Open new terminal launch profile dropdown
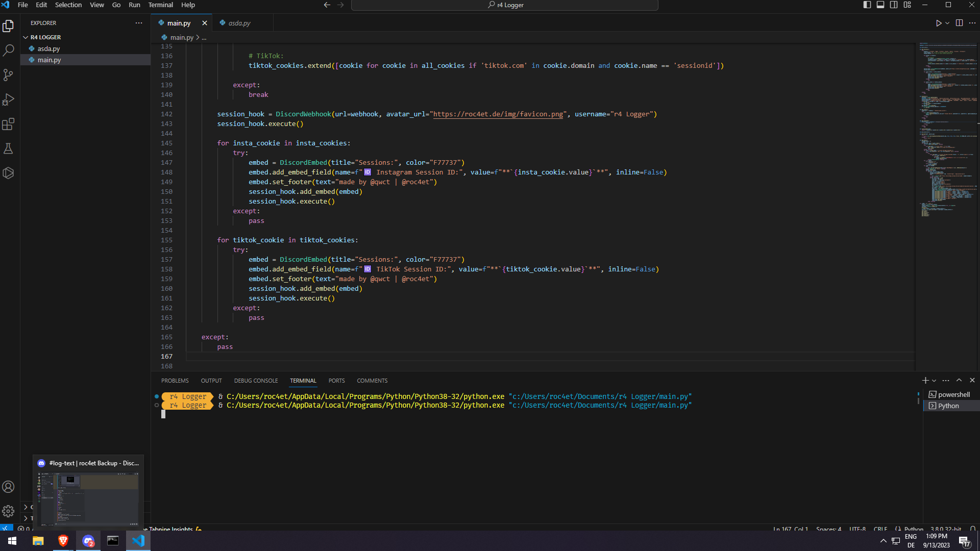The height and width of the screenshot is (551, 980). tap(934, 381)
